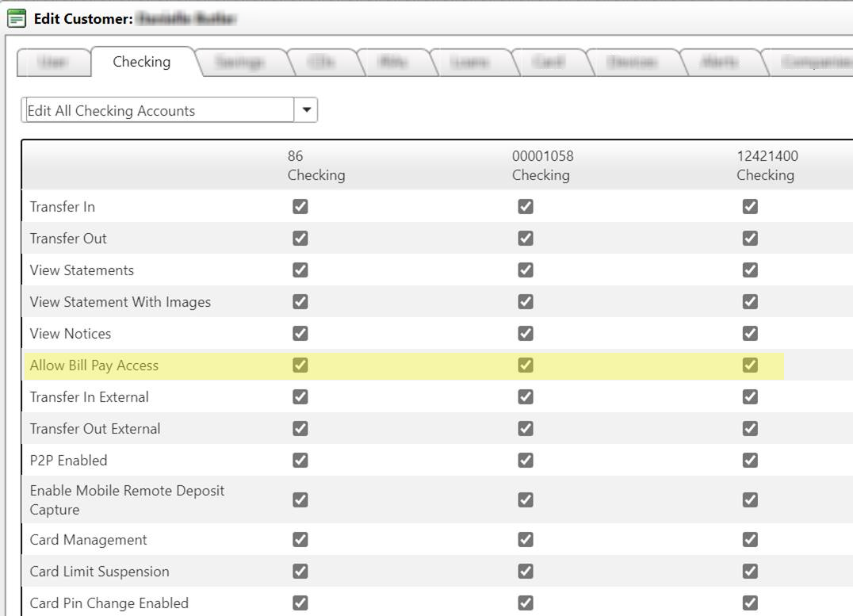The image size is (853, 616).
Task: Uncheck Transfer Out for account 00001058
Action: tap(526, 239)
